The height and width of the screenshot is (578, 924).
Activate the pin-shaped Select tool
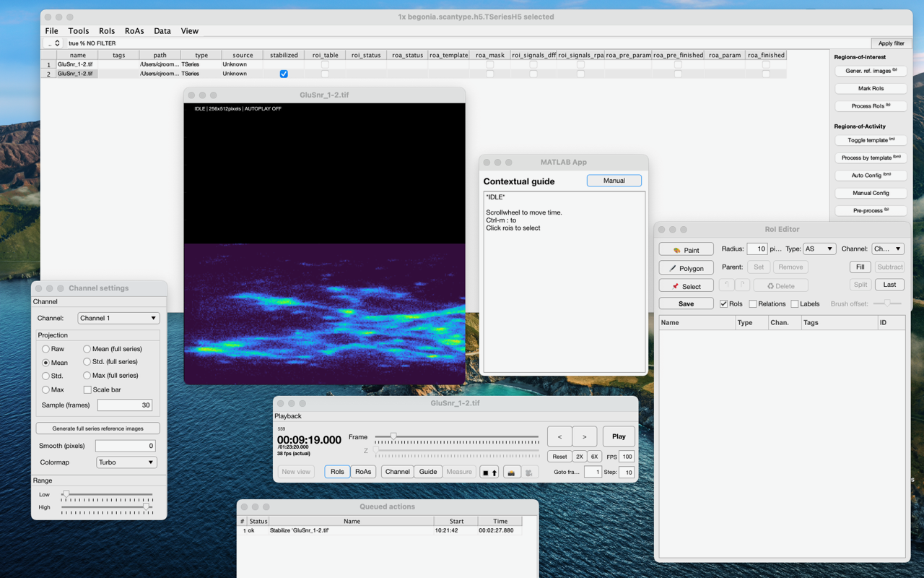pyautogui.click(x=686, y=285)
